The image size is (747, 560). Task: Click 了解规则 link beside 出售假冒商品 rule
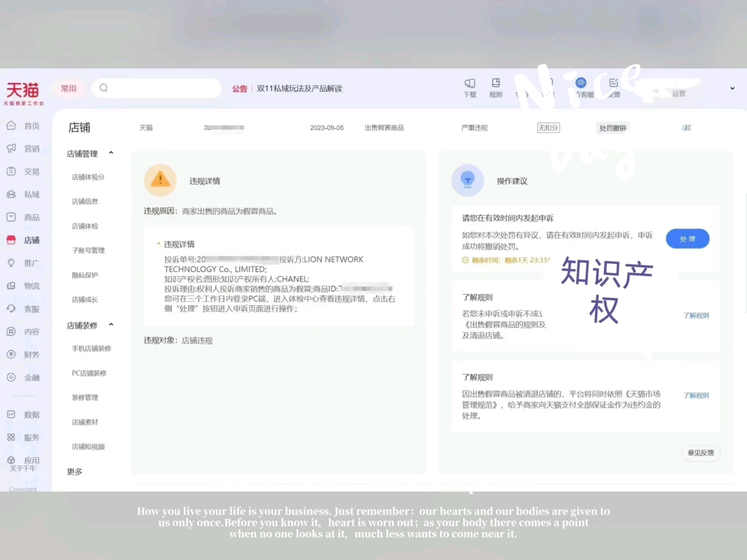tap(696, 315)
